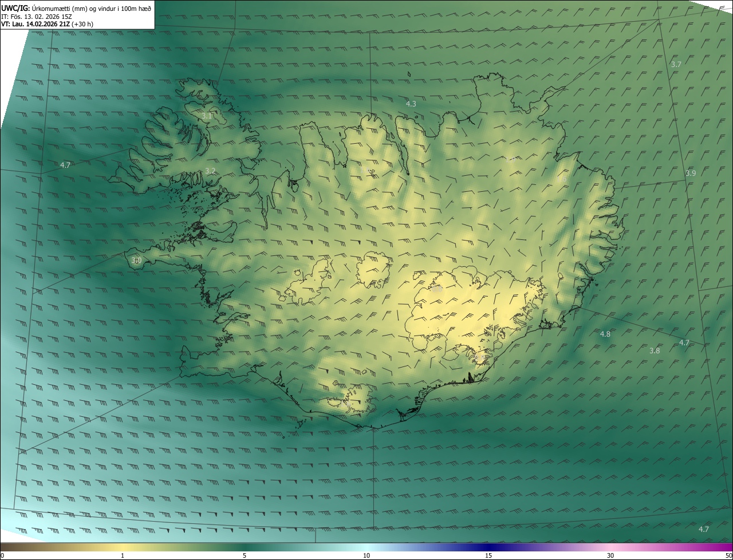Screen dimensions: 733x560
Task: Click the colour scale tick labelled 15
Action: point(488,555)
